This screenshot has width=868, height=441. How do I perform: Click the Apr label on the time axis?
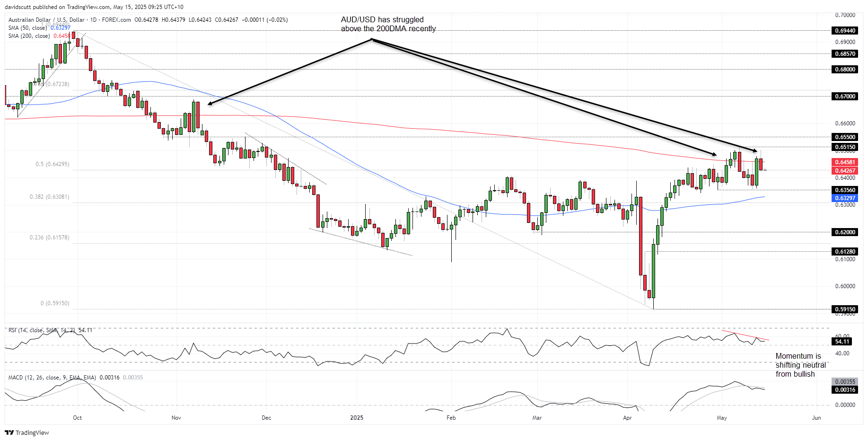click(x=627, y=418)
